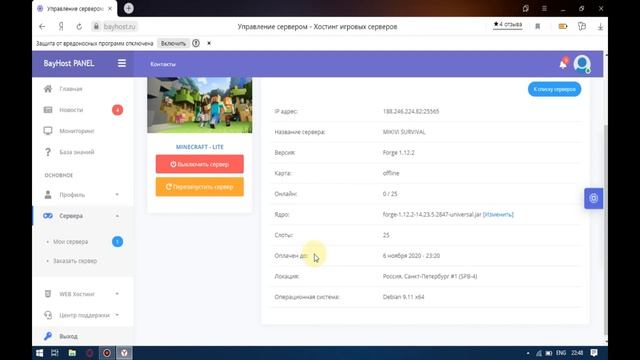Click the IP address value 188.246.224.82
Viewport: 640px width, 360px height.
(x=411, y=111)
